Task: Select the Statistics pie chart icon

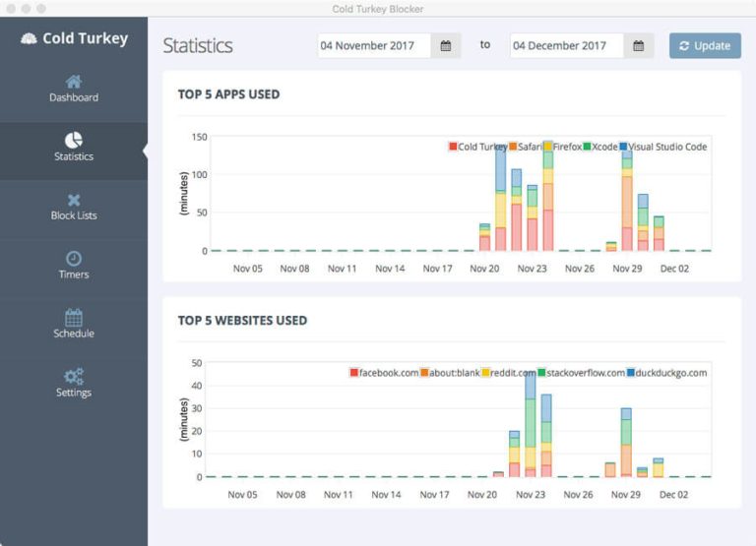Action: tap(74, 140)
